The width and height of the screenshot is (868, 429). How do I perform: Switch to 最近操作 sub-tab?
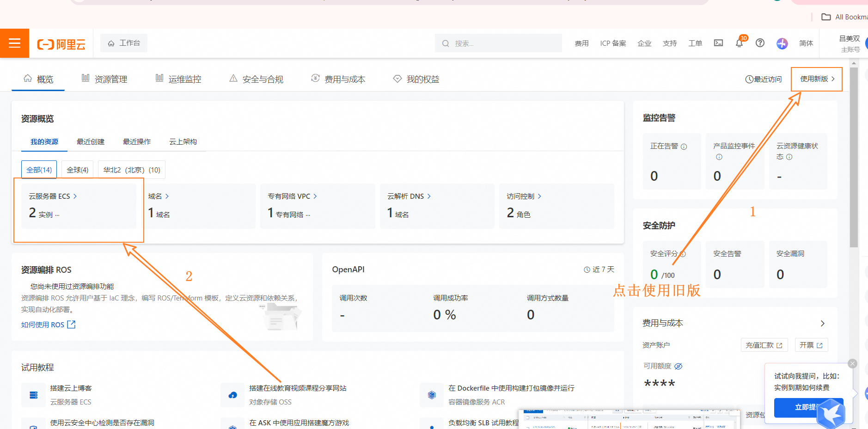click(137, 141)
